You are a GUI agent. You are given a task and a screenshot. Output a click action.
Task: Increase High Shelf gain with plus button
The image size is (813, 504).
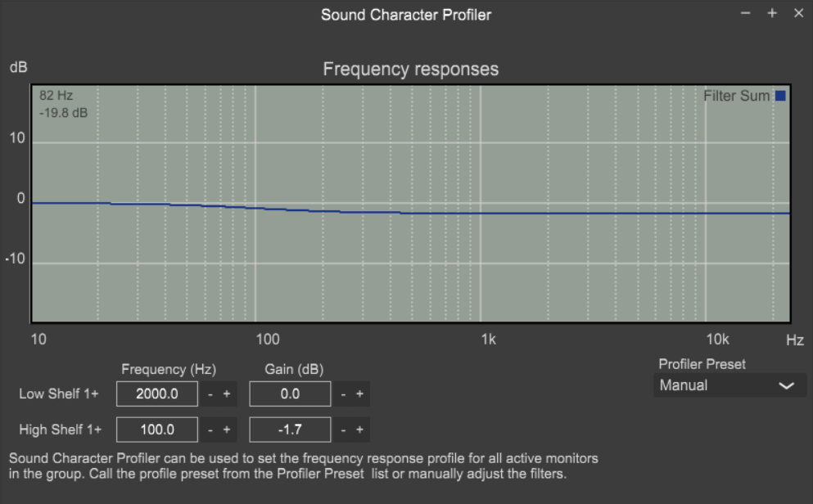pyautogui.click(x=360, y=430)
